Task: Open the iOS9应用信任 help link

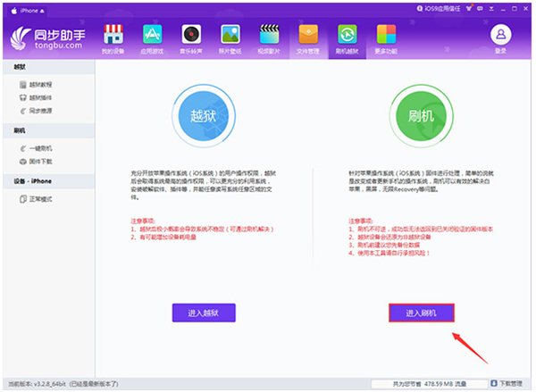Action: [439, 9]
